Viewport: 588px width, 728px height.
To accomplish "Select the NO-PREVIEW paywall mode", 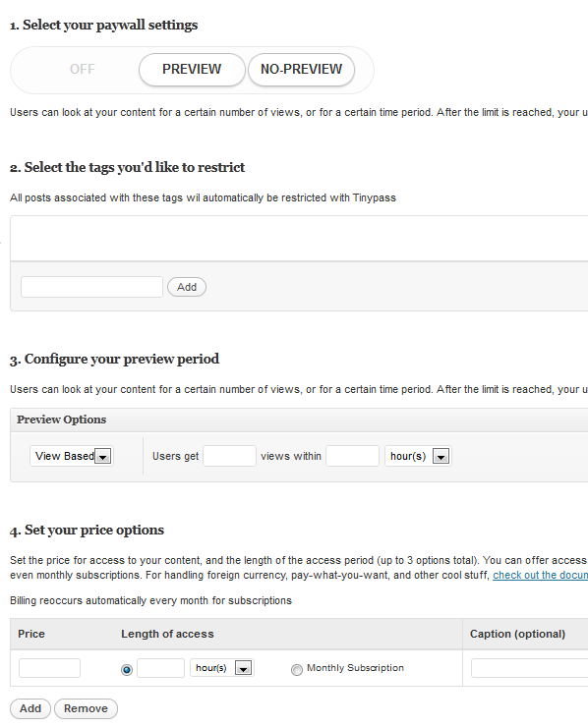I will [x=301, y=69].
